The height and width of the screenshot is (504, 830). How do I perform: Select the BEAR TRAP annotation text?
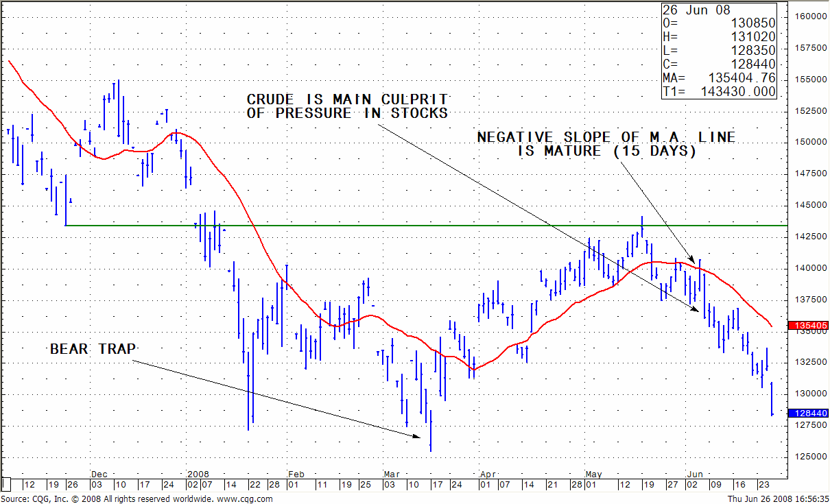click(93, 350)
